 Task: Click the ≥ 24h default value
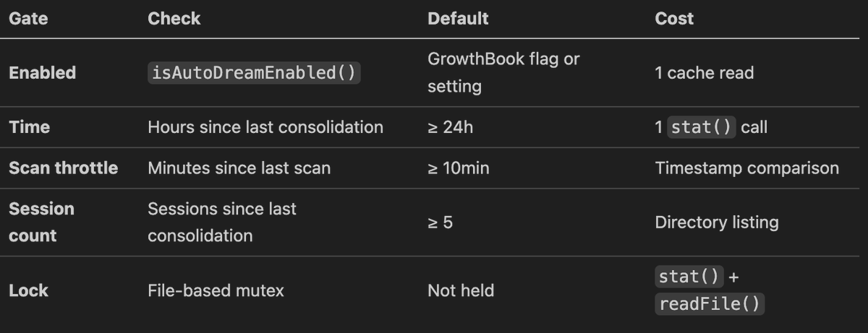tap(450, 127)
